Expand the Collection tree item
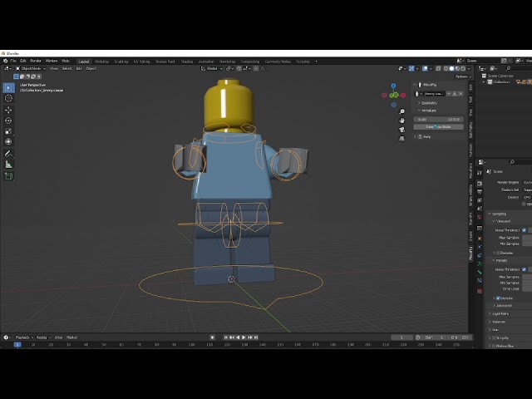The image size is (532, 399). pyautogui.click(x=484, y=82)
